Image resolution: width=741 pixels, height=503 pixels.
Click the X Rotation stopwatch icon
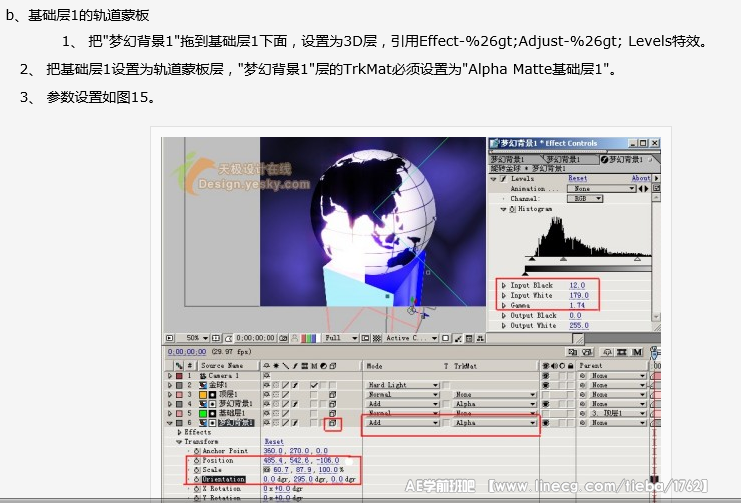pos(197,489)
